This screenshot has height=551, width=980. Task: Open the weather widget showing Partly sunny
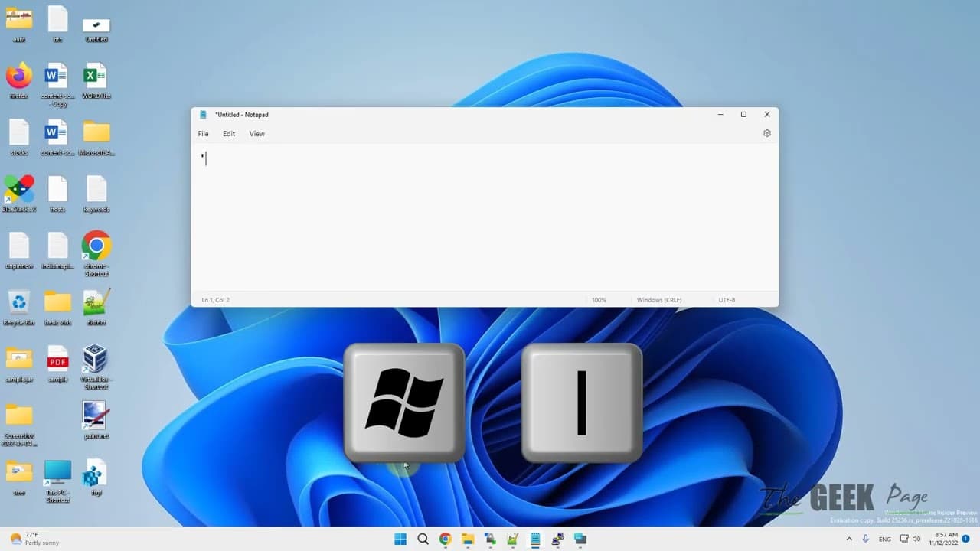[x=33, y=539]
